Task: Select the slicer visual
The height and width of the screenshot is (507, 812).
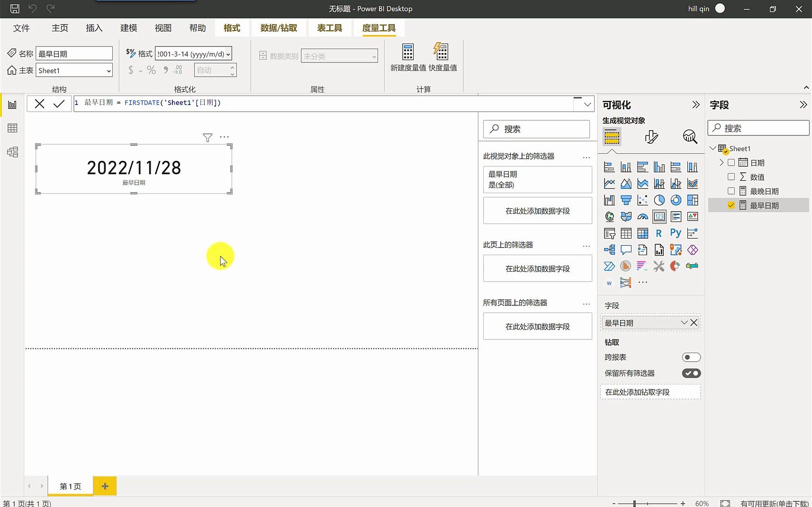Action: pyautogui.click(x=609, y=233)
